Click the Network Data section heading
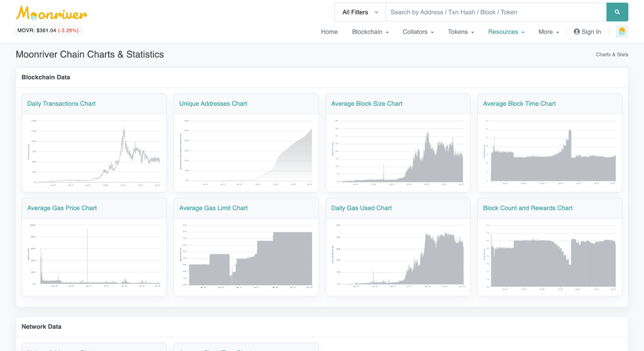The height and width of the screenshot is (351, 644). [41, 327]
